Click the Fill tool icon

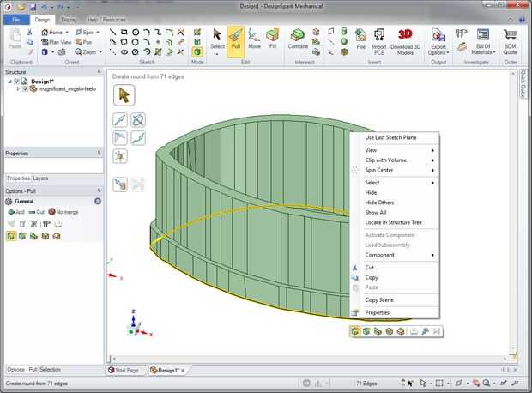[272, 39]
